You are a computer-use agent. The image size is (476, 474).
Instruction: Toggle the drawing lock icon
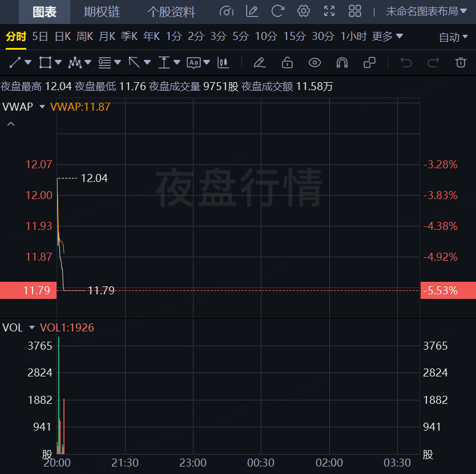point(287,62)
